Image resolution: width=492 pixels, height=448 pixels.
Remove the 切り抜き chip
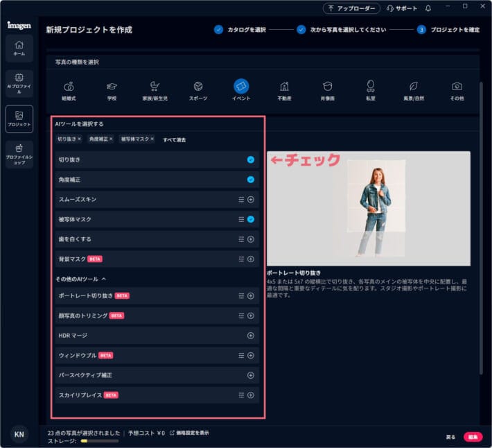(x=80, y=139)
